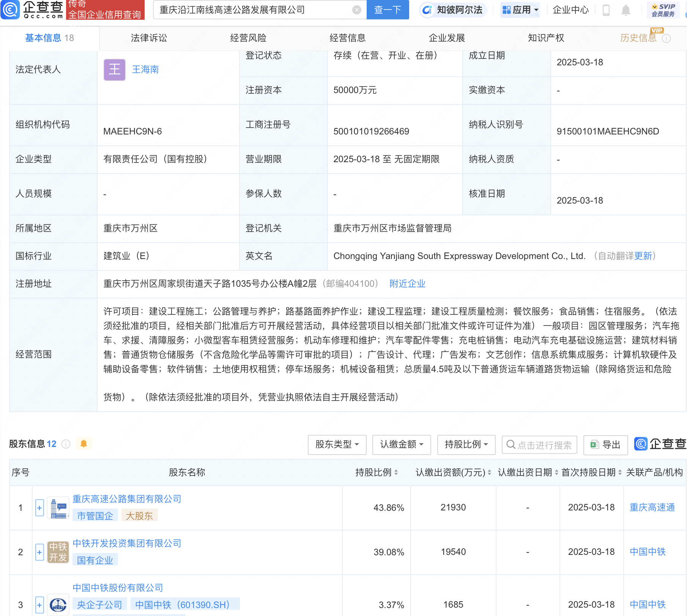The image size is (687, 616).
Task: Click organization code MAEEHC9N-6
Action: 132,131
